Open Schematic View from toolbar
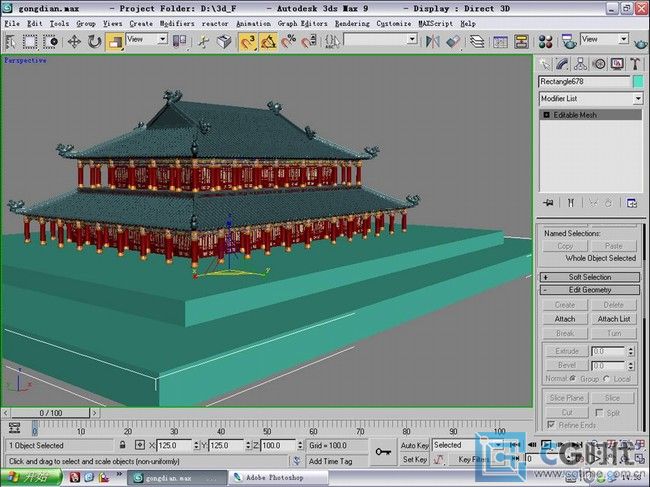 (x=521, y=41)
